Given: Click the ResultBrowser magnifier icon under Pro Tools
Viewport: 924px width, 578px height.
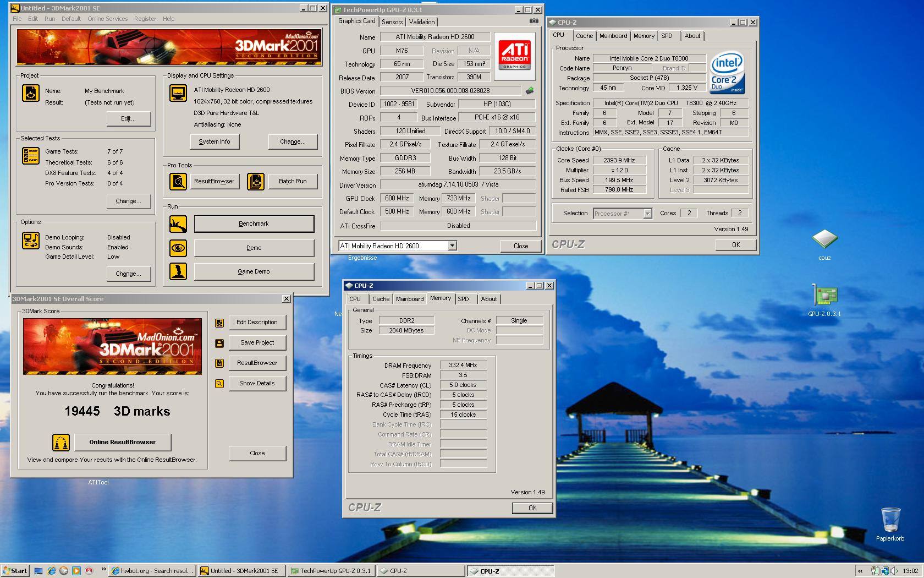Looking at the screenshot, I should click(178, 181).
